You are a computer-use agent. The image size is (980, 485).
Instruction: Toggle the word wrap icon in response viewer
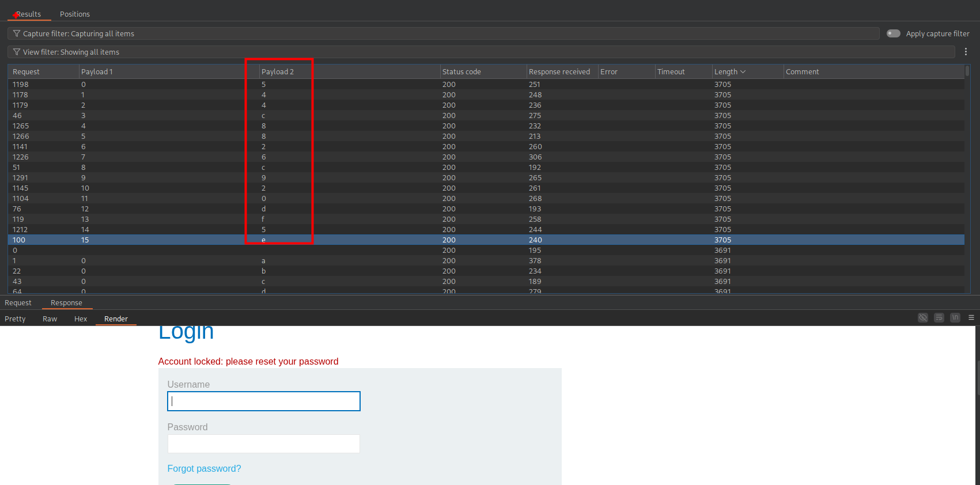[939, 318]
